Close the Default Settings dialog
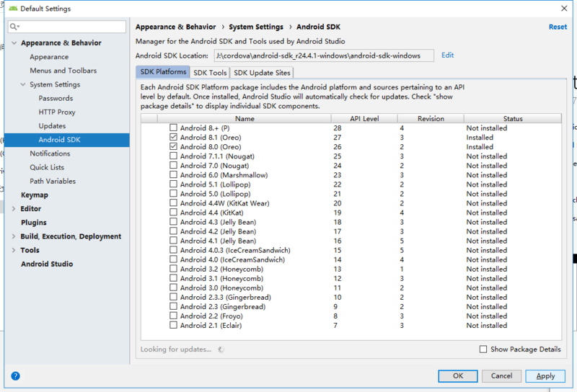The image size is (577, 392). 564,8
